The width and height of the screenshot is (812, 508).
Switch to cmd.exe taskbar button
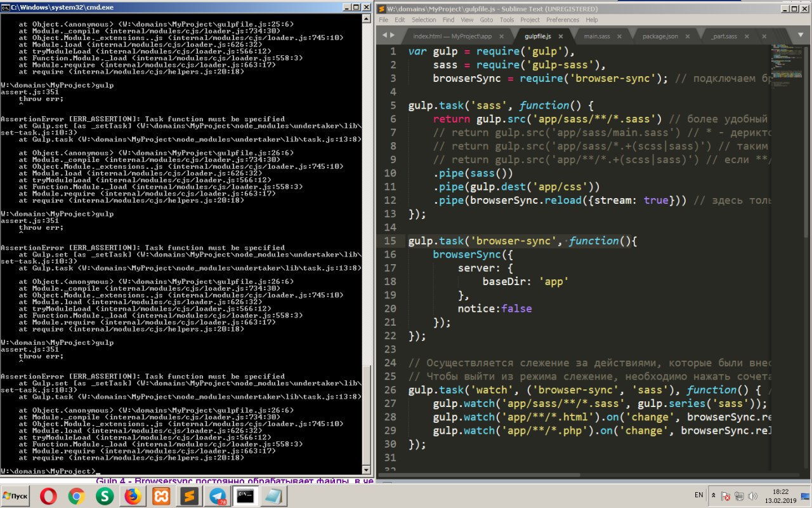pyautogui.click(x=245, y=497)
